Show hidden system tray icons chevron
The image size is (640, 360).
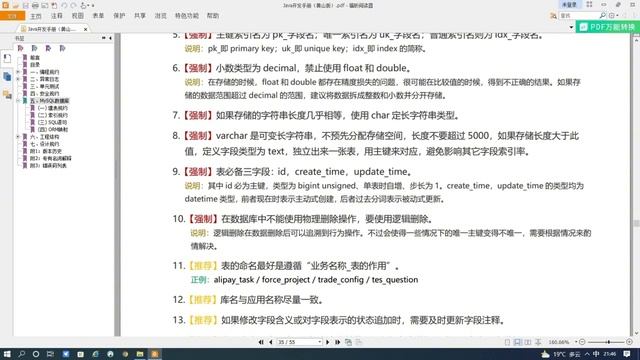587,354
